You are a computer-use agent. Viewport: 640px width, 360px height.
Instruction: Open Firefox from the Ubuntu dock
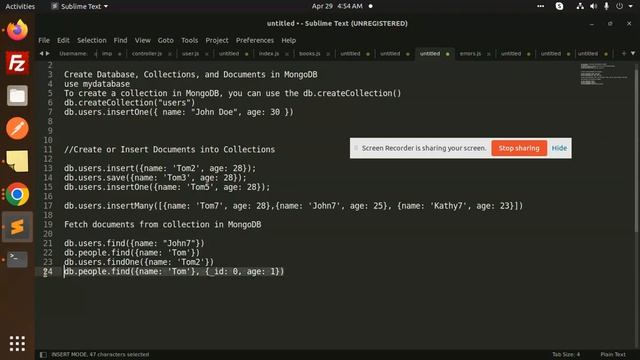click(x=17, y=30)
